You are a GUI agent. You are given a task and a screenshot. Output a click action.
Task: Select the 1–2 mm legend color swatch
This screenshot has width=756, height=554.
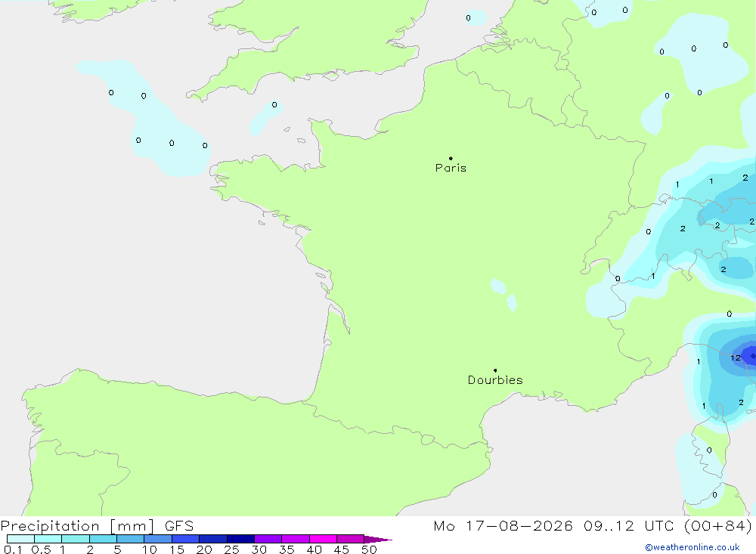[76, 539]
